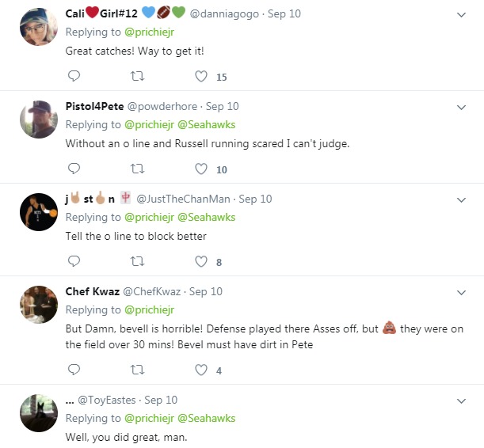Like the tweet with 8 likes
This screenshot has width=484, height=448.
[201, 261]
